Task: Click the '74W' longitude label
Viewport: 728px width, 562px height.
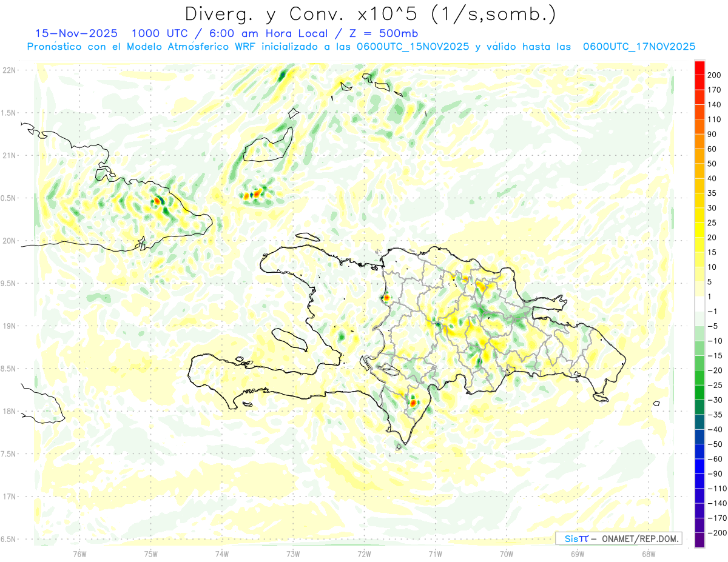Action: click(x=222, y=553)
